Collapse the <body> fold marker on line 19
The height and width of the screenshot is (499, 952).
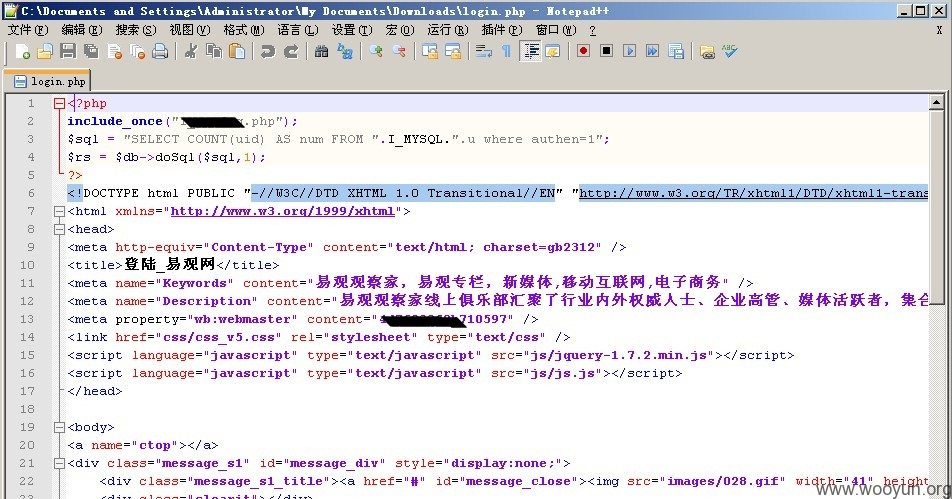pyautogui.click(x=59, y=427)
